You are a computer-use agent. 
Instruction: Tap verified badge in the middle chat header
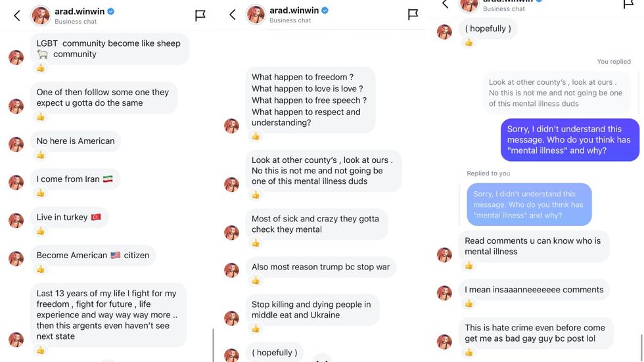325,11
